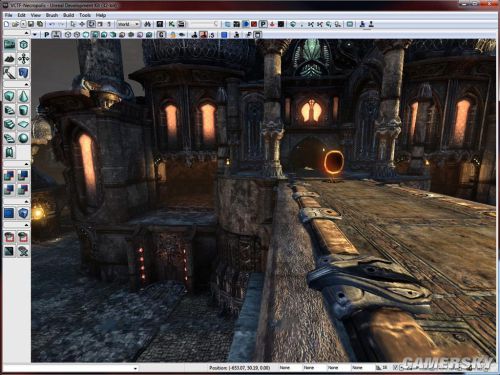The height and width of the screenshot is (375, 500).
Task: Click the CSG Subtract icon
Action: pyautogui.click(x=23, y=175)
